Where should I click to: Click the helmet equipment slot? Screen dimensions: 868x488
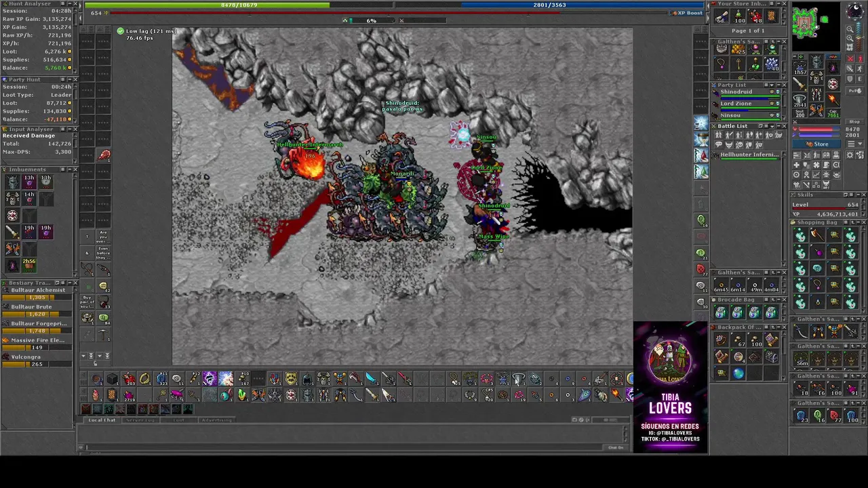(816, 62)
